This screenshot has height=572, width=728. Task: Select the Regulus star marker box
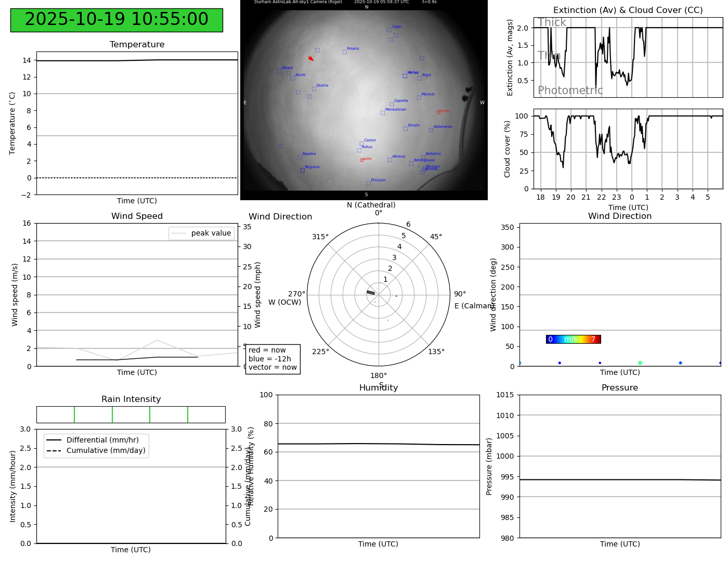click(302, 171)
